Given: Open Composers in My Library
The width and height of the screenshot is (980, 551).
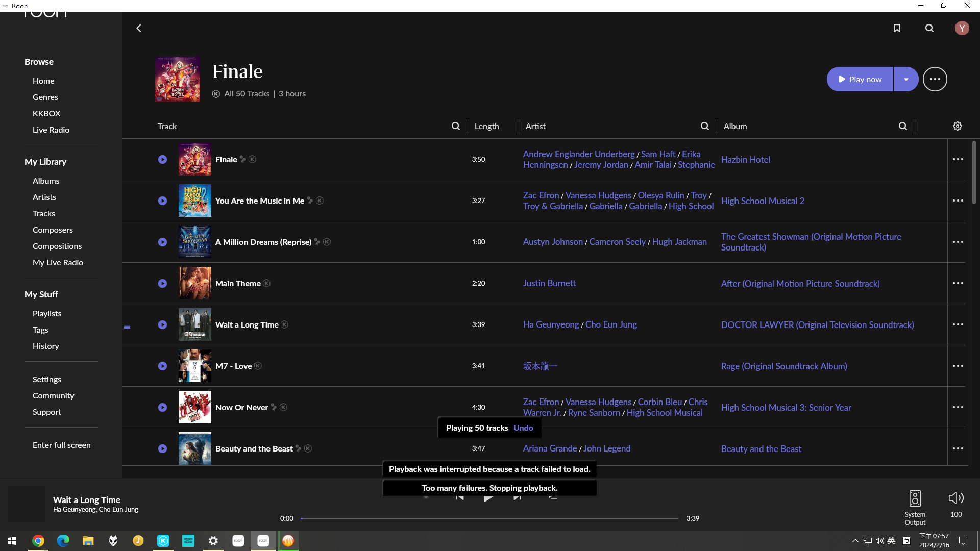Looking at the screenshot, I should click(x=53, y=230).
